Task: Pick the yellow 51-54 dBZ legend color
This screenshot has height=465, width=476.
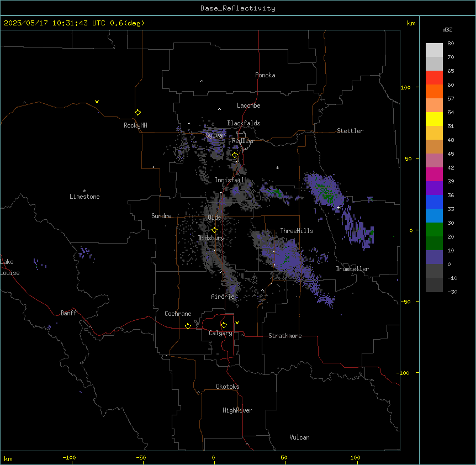Action: (434, 119)
